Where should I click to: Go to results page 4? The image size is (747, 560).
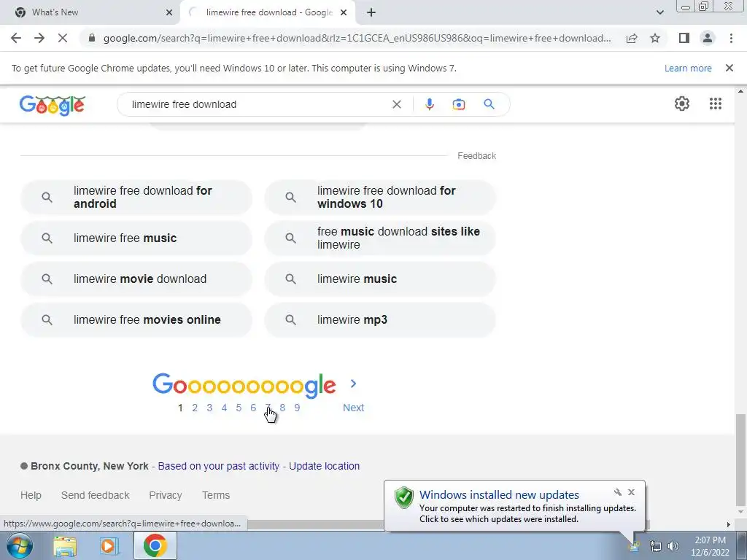224,408
